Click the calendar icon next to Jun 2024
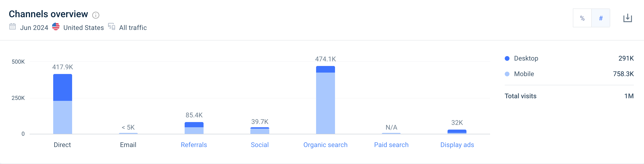This screenshot has width=644, height=164. (13, 27)
